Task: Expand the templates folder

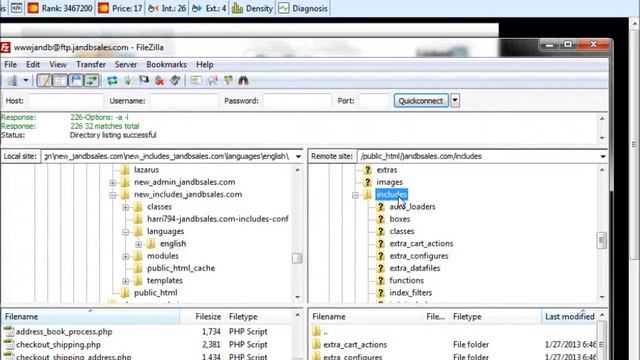Action: point(126,281)
